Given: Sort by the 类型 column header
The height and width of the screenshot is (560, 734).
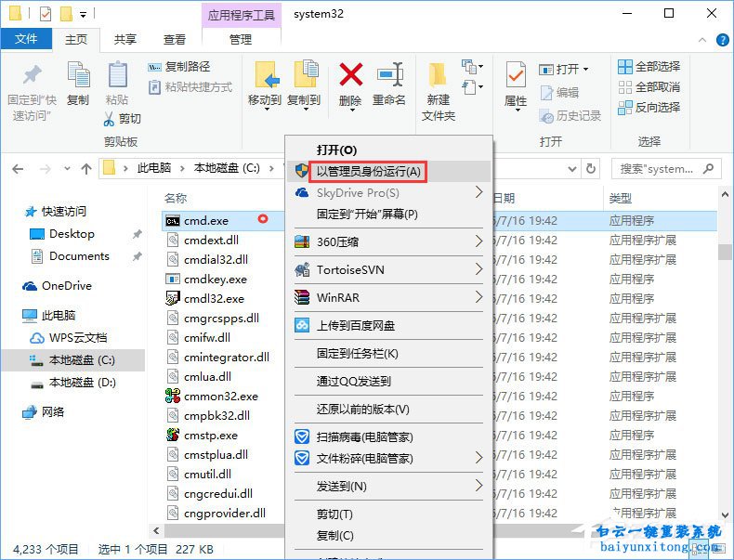Looking at the screenshot, I should click(x=621, y=199).
